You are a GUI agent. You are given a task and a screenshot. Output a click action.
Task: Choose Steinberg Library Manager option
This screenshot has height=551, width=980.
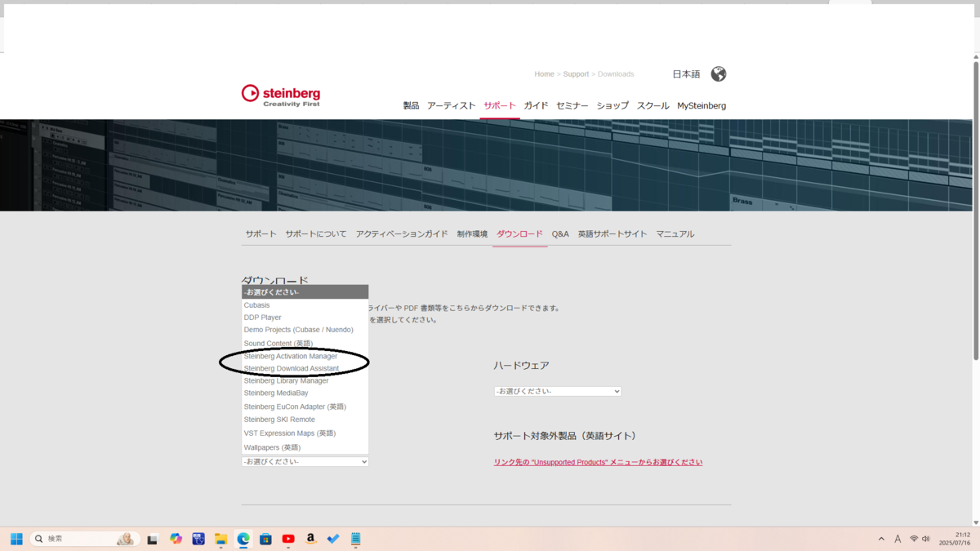point(305,381)
